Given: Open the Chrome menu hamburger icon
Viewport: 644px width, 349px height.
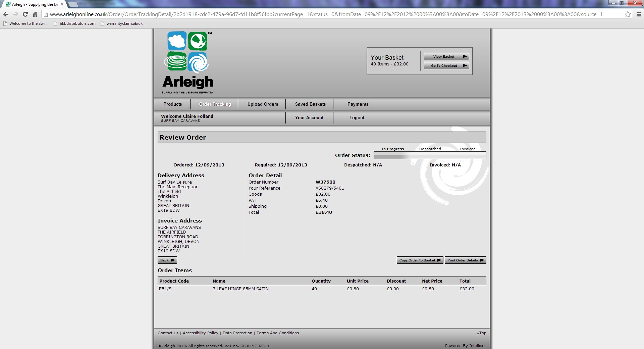Looking at the screenshot, I should (639, 14).
